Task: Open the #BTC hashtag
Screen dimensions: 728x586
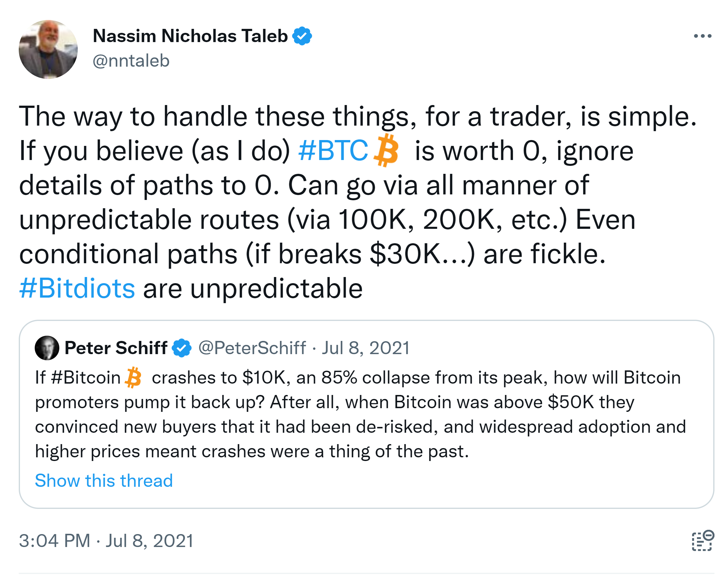Action: [x=333, y=150]
